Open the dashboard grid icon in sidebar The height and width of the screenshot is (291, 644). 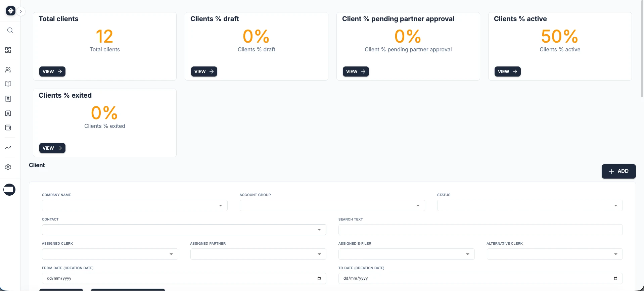click(8, 50)
